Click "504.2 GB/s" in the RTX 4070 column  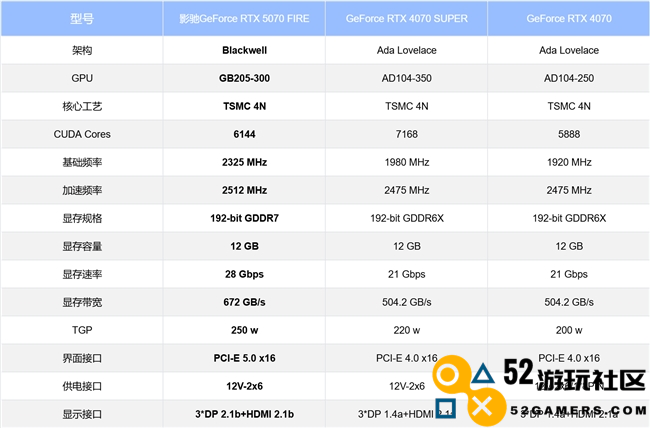point(569,302)
